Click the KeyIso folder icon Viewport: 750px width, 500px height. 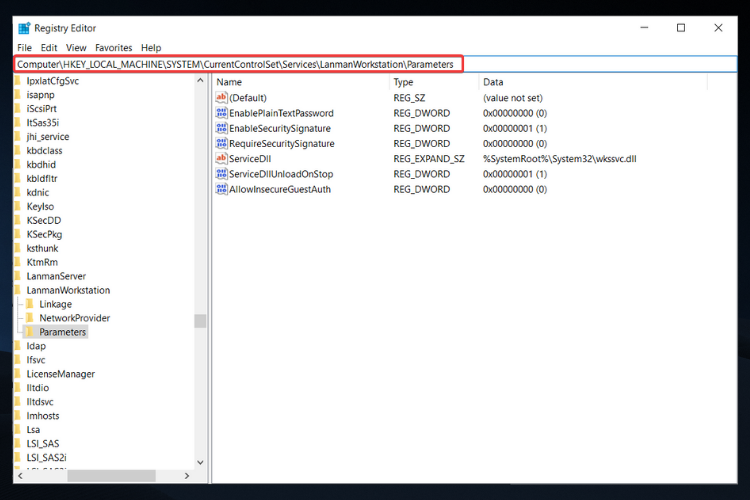pos(18,206)
